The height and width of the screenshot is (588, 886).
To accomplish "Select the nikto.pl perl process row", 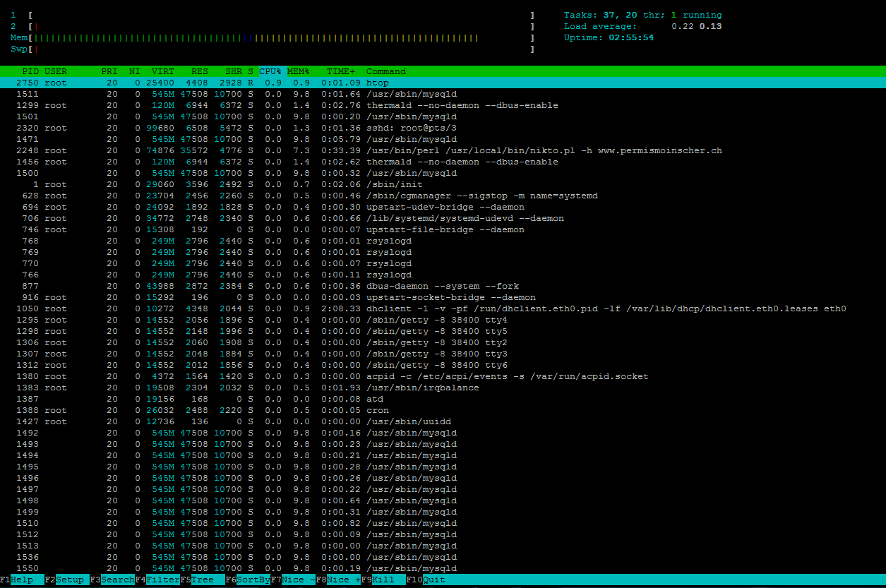I will click(x=443, y=150).
